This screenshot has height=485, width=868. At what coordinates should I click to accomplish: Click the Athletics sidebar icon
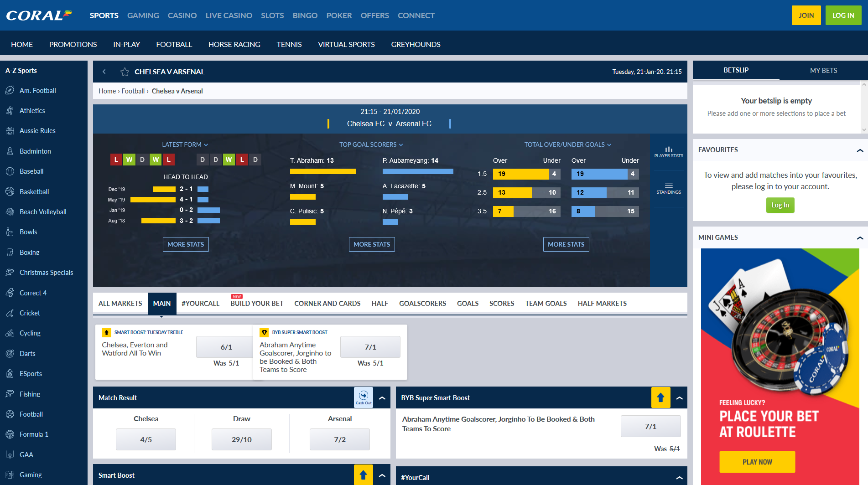point(10,110)
